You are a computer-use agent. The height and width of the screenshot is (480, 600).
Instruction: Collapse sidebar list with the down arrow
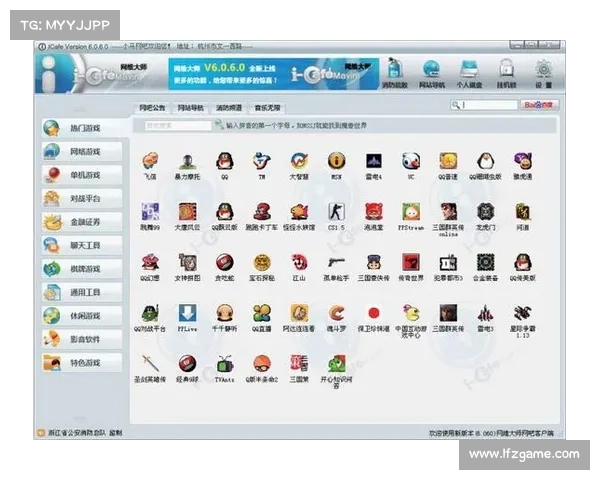[x=80, y=418]
